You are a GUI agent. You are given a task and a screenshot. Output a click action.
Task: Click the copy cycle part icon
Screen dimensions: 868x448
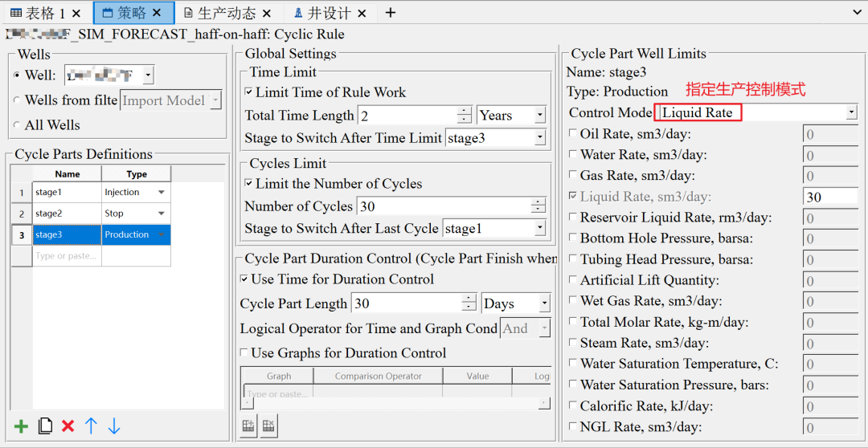(x=45, y=426)
